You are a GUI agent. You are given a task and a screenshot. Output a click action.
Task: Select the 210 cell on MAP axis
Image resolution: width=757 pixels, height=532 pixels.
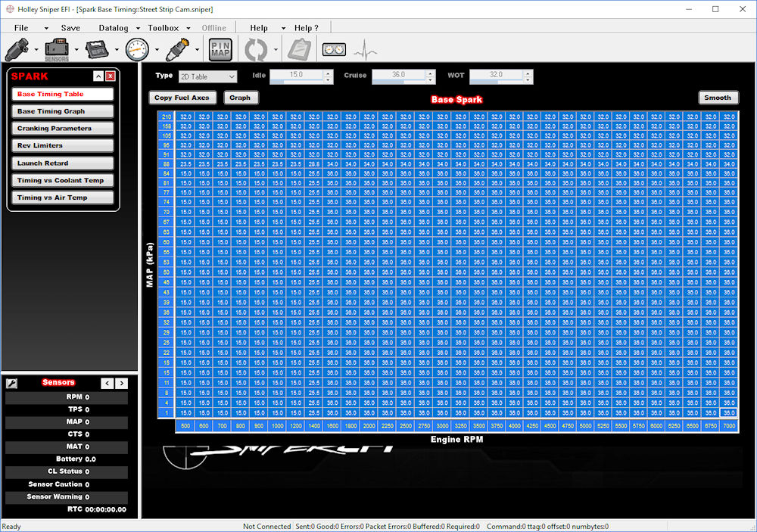point(167,117)
